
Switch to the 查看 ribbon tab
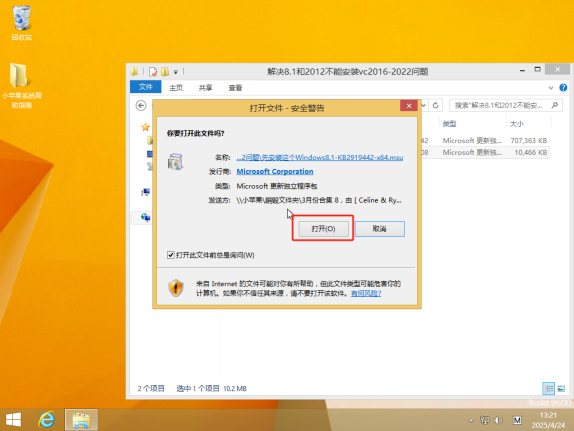[235, 88]
